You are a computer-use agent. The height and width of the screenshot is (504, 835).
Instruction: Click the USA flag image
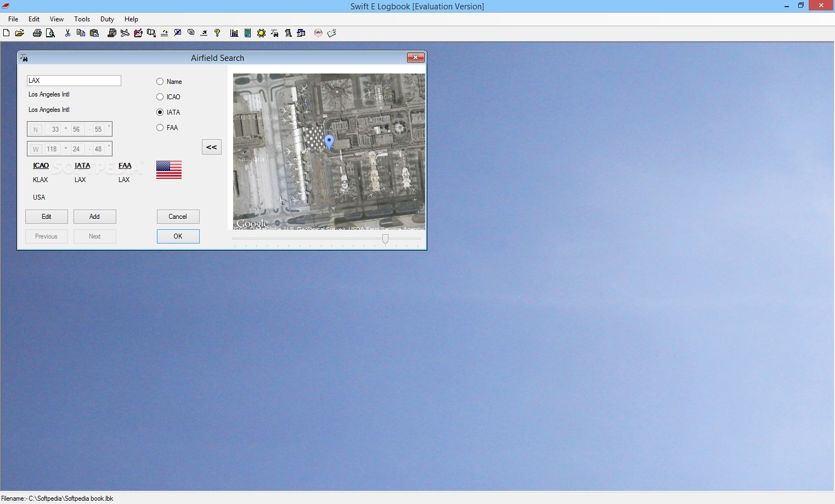click(169, 170)
